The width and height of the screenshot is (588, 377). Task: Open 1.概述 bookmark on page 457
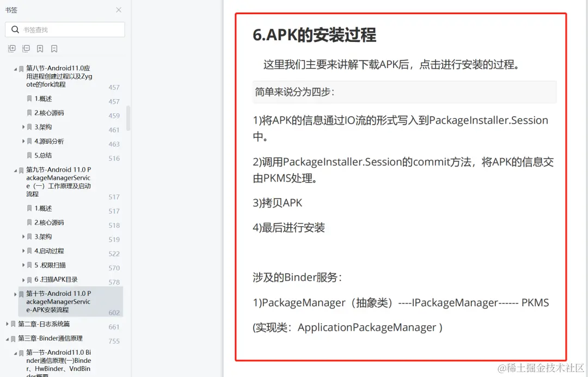43,99
